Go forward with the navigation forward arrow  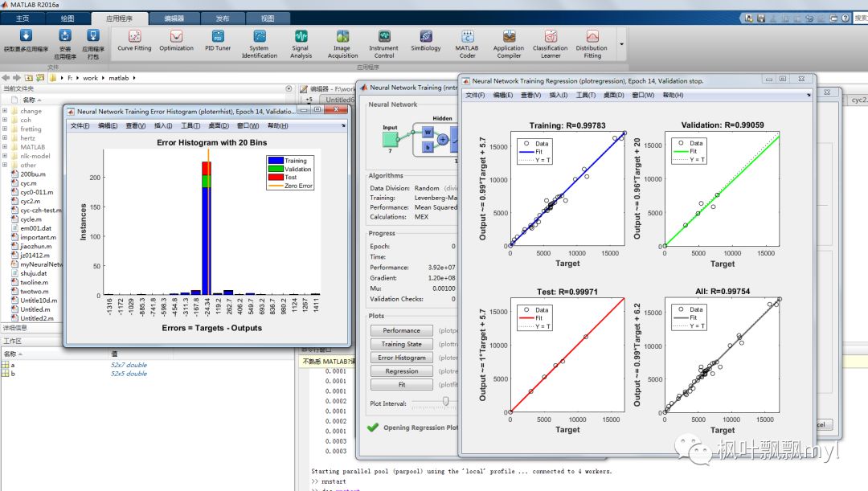click(x=17, y=78)
